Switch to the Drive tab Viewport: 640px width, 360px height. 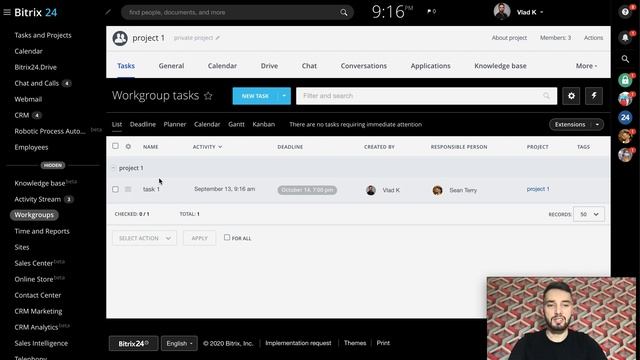tap(269, 66)
